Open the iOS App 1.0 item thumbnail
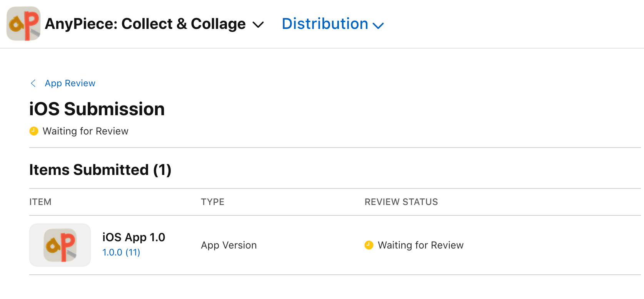This screenshot has height=299, width=644. [60, 245]
